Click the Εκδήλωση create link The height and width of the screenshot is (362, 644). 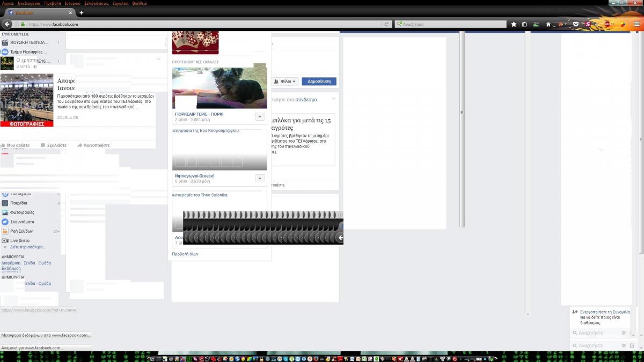[x=11, y=268]
